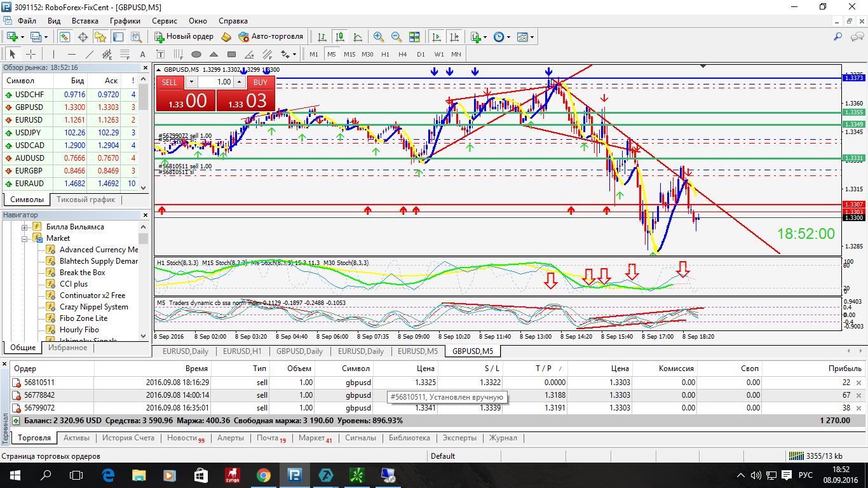The width and height of the screenshot is (868, 488).
Task: Switch chart to candlestick display
Action: pos(340,37)
